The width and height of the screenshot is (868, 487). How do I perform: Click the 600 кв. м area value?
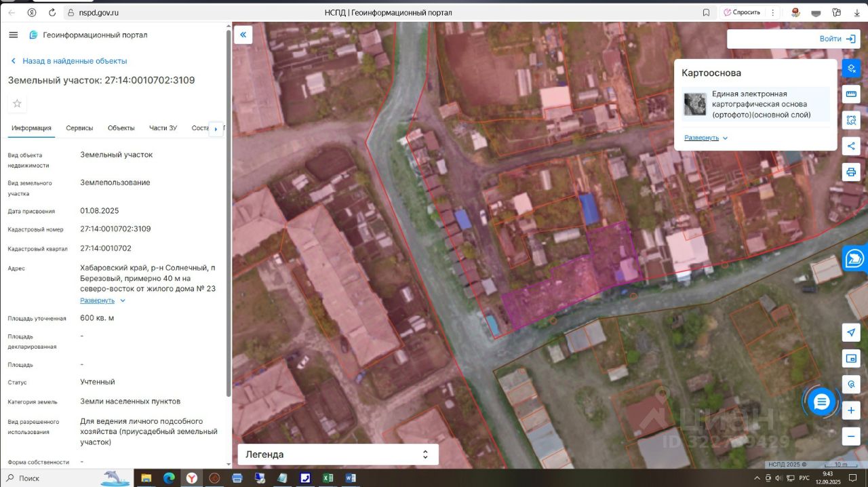click(97, 318)
